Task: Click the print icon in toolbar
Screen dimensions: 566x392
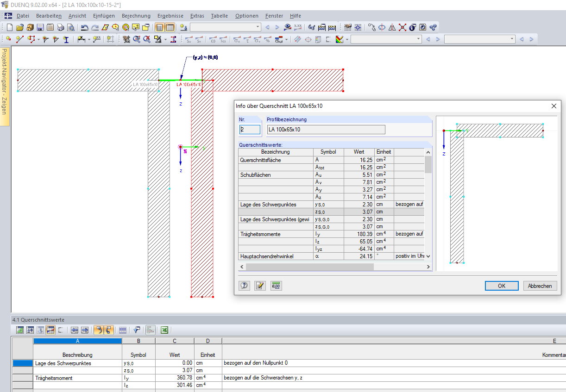Action: pos(60,27)
